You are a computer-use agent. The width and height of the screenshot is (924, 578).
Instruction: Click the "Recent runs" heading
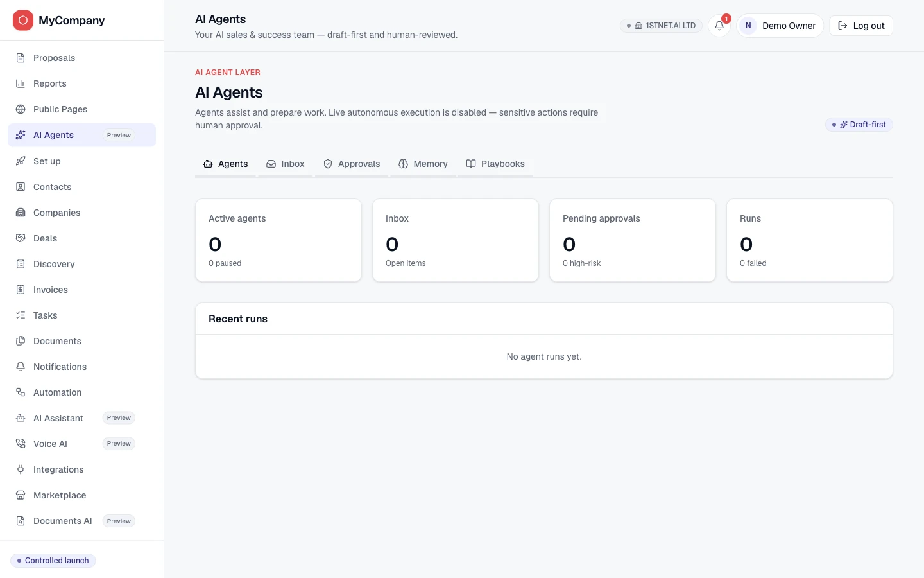238,319
